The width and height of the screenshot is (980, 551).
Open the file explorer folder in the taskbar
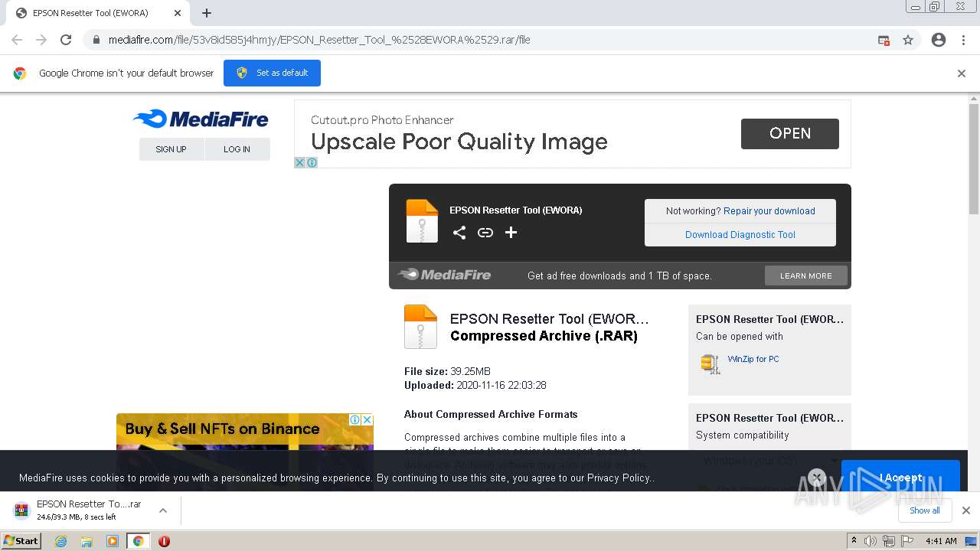click(x=87, y=541)
